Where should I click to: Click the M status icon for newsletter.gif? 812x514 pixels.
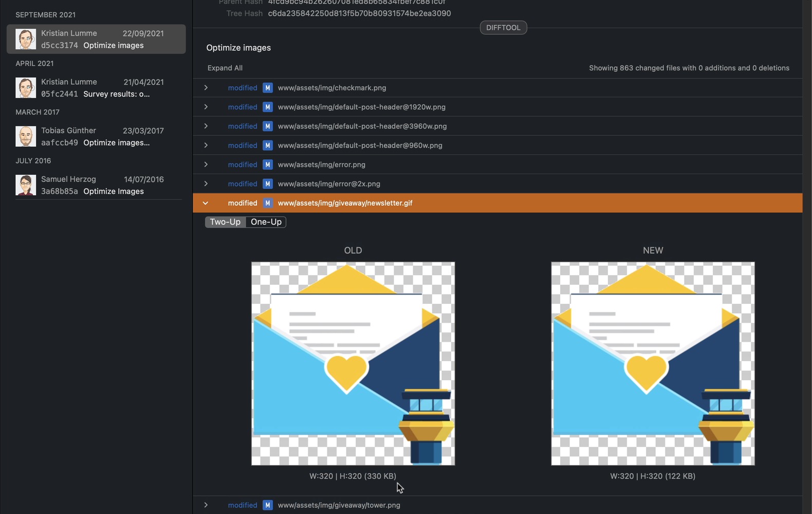(267, 203)
